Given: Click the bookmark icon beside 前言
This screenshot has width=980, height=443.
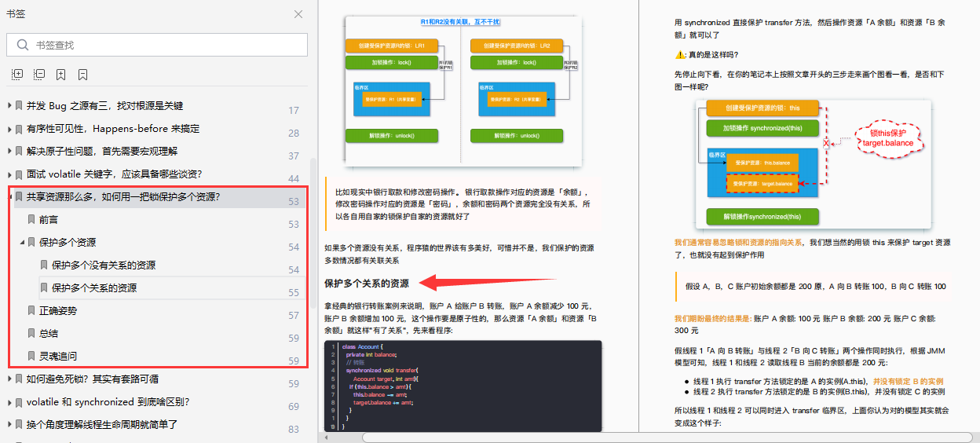Looking at the screenshot, I should tap(31, 219).
